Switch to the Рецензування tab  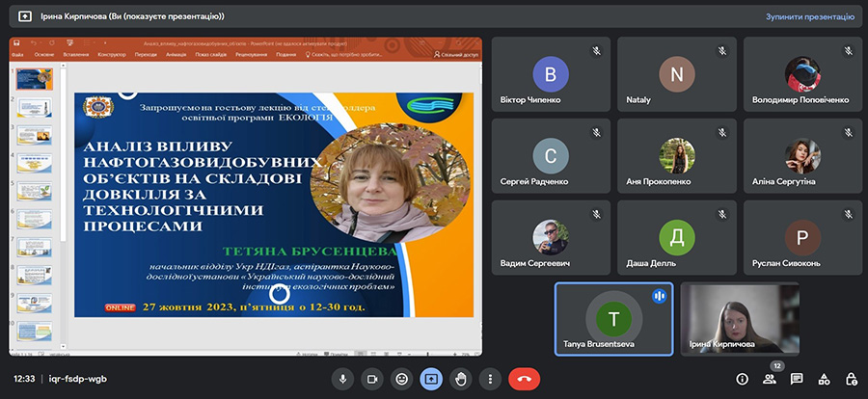click(x=252, y=55)
